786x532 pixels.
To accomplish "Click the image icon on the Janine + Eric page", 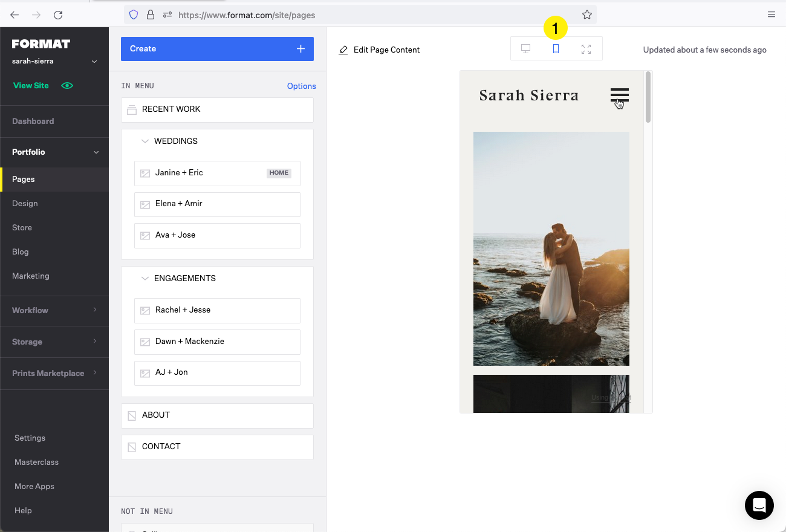I will click(x=145, y=173).
